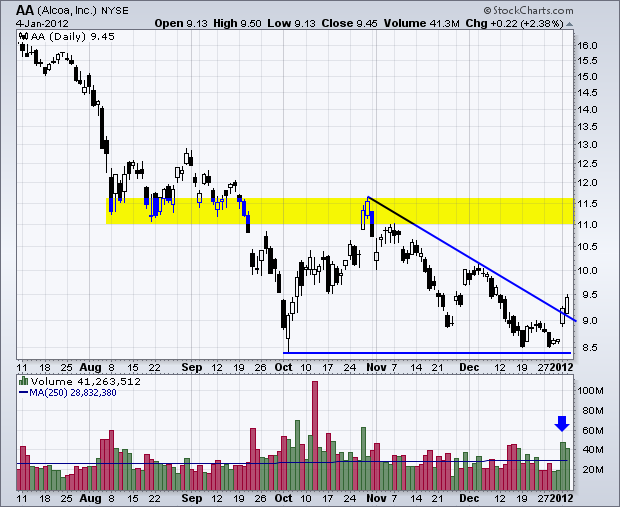Click the 2012 label on volume chart axis
Viewport: 620px width, 507px height.
[561, 498]
